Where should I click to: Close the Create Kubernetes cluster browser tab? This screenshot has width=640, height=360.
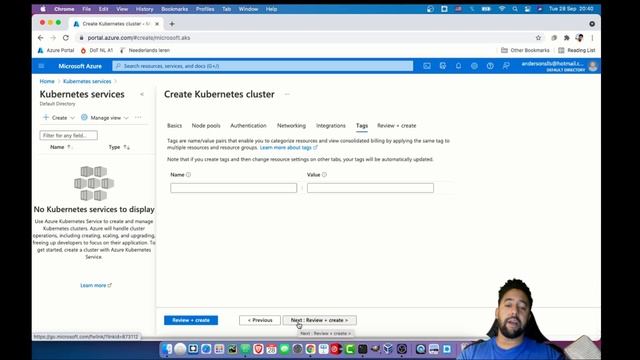[157, 24]
